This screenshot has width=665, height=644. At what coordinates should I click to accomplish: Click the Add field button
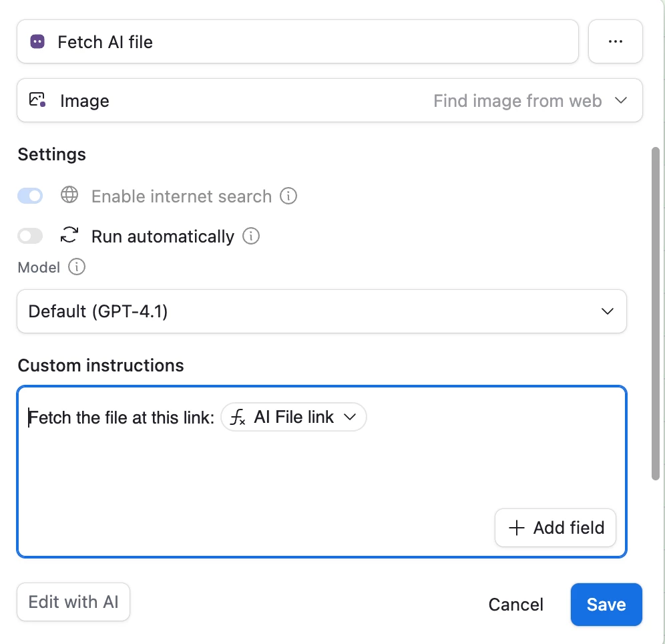click(555, 528)
